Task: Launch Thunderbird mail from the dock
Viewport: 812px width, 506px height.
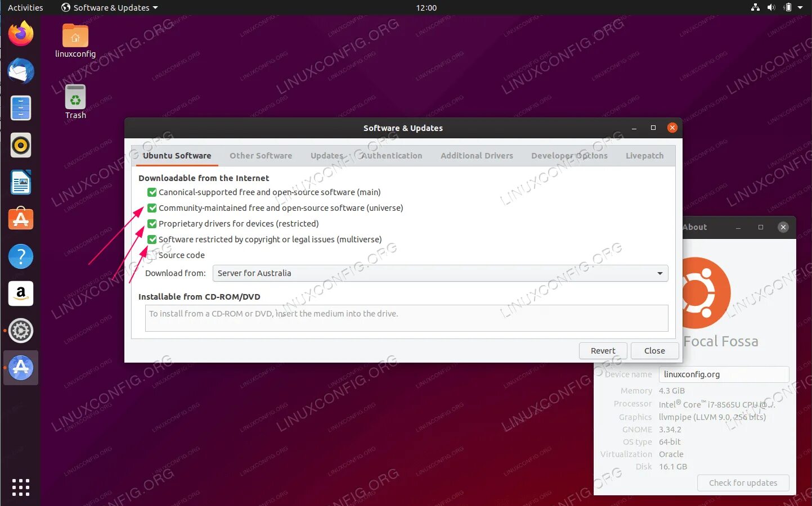Action: click(21, 71)
